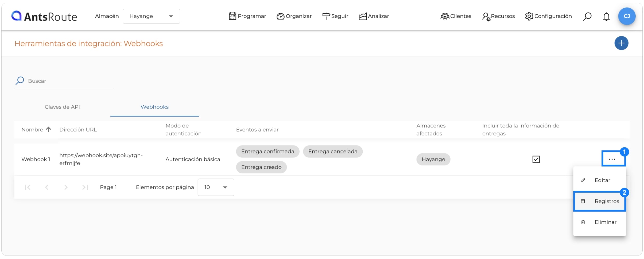Add a new webhook with plus button

coord(621,43)
